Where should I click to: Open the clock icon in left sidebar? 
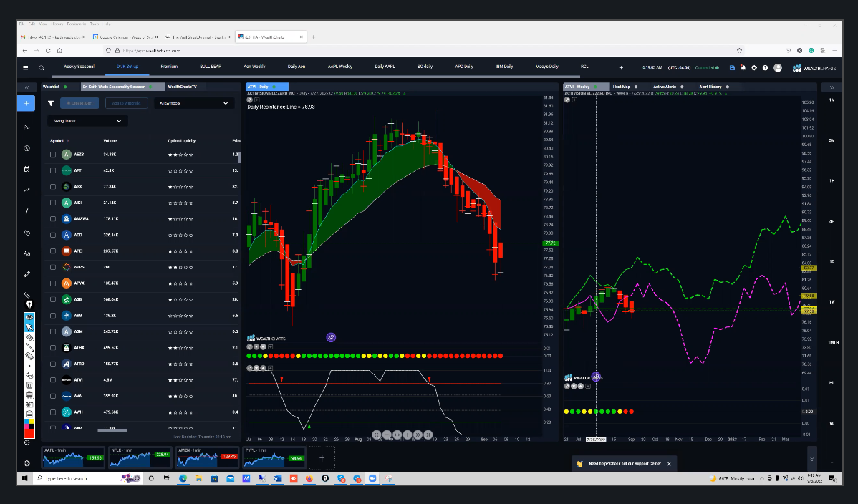[26, 148]
